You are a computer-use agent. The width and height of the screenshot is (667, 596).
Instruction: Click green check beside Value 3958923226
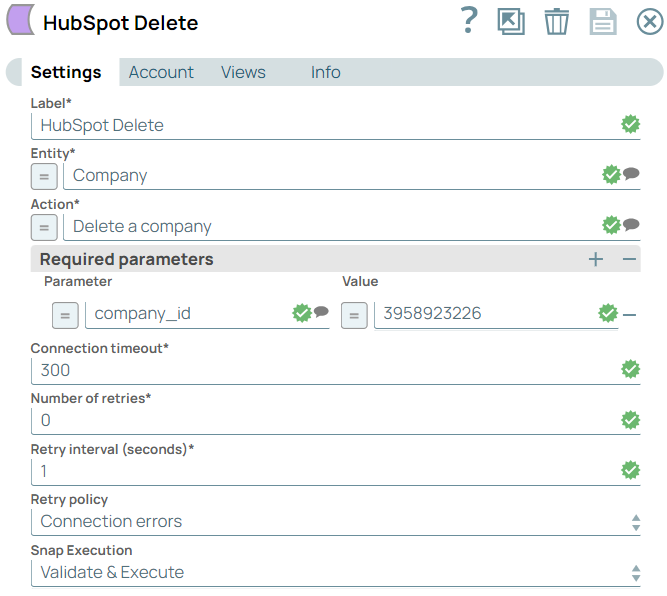pyautogui.click(x=608, y=313)
